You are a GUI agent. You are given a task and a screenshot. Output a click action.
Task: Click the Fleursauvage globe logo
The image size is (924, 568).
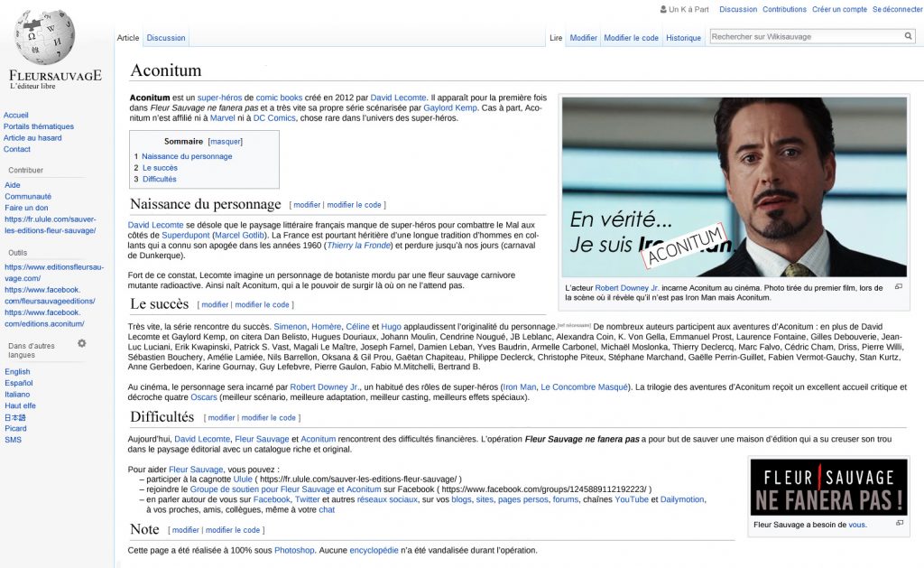click(45, 36)
